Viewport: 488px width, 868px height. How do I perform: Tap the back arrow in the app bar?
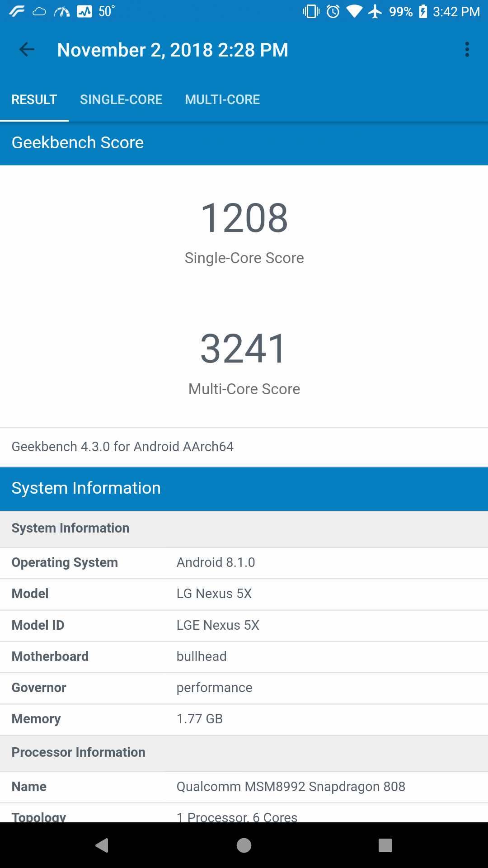[x=27, y=50]
